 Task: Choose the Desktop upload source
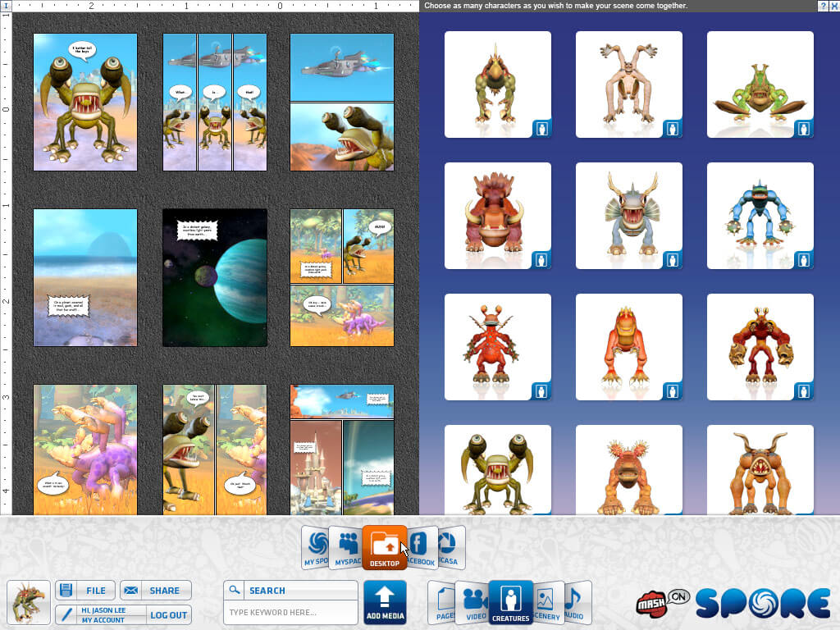(x=385, y=547)
